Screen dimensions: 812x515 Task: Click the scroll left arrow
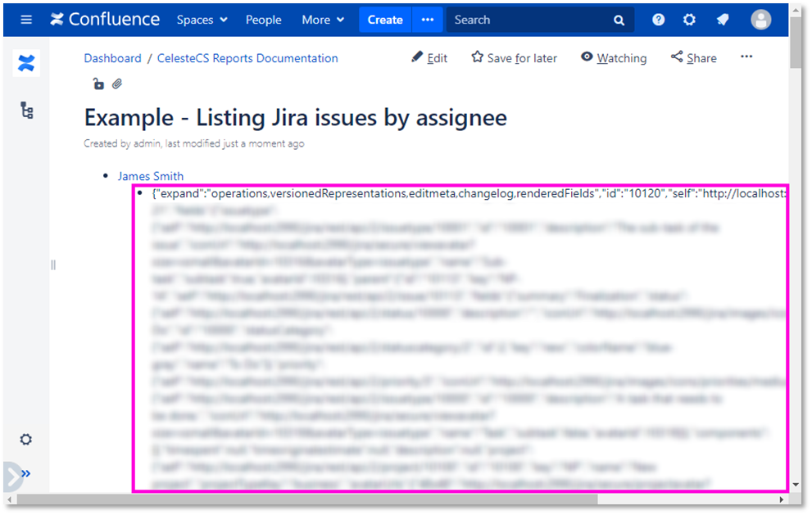tap(9, 499)
